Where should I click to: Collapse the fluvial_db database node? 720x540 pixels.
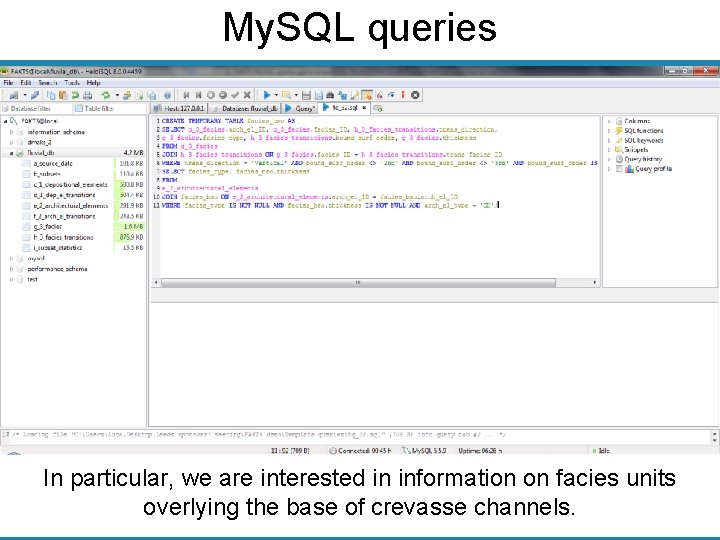pos(11,153)
